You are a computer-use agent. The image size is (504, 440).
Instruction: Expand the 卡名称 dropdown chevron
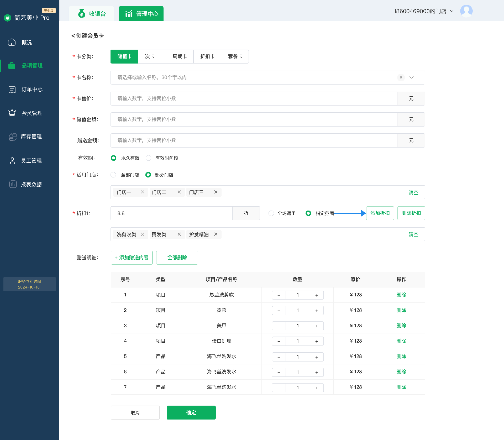[x=412, y=77]
